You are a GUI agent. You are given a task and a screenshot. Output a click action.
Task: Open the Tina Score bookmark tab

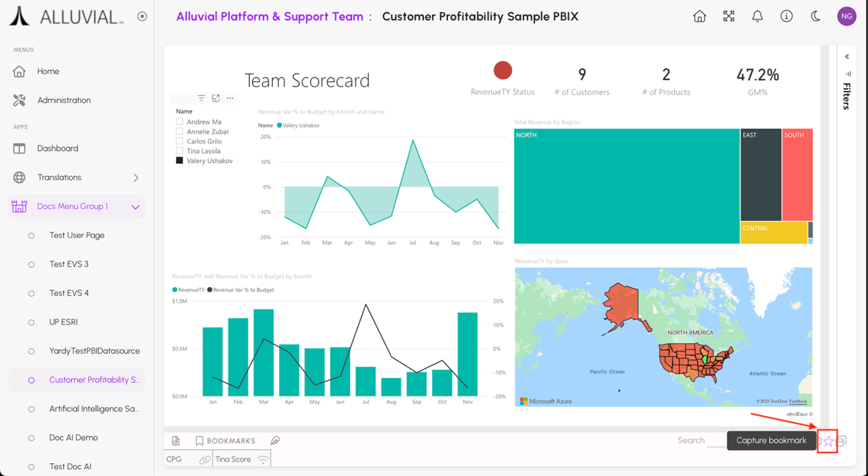point(233,460)
